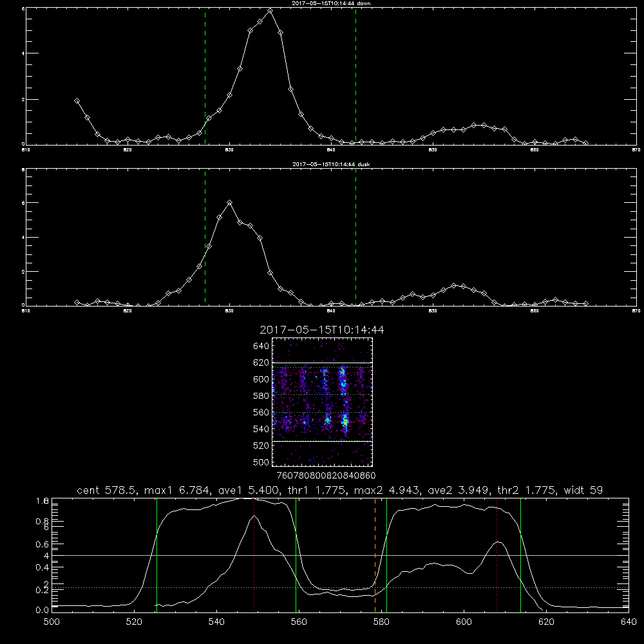Click the right green dashed line in dusk plot
Image resolution: width=644 pixels, height=644 pixels.
355,237
